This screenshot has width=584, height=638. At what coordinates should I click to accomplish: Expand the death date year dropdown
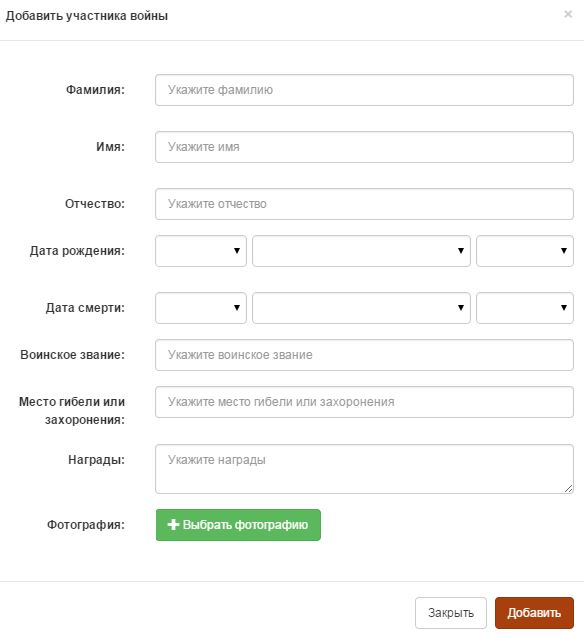[525, 308]
